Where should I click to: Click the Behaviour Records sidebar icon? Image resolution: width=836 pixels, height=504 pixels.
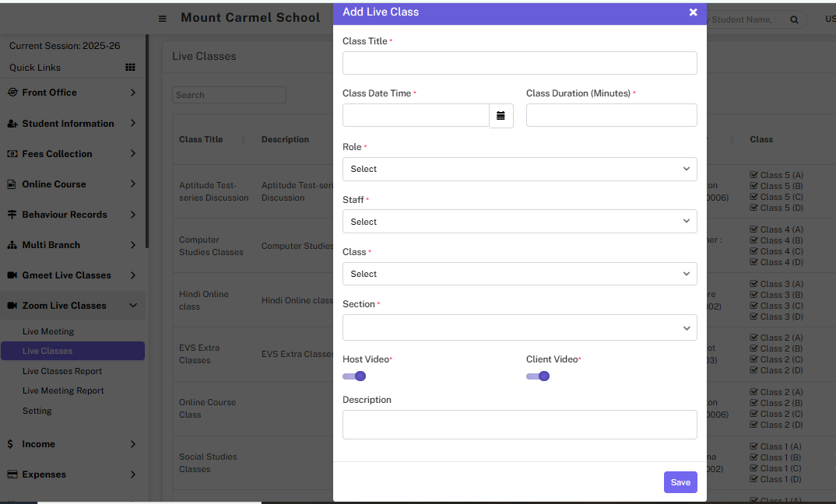11,214
